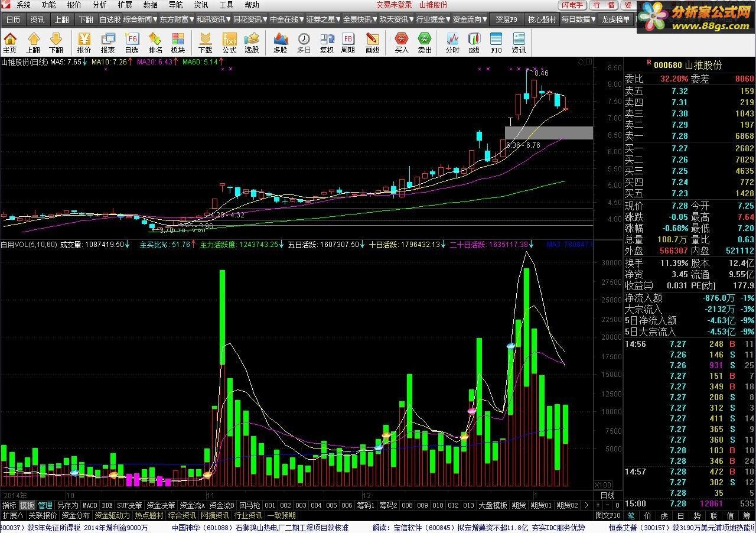
Task: Click the red 买入 buy icon
Action: coord(402,43)
